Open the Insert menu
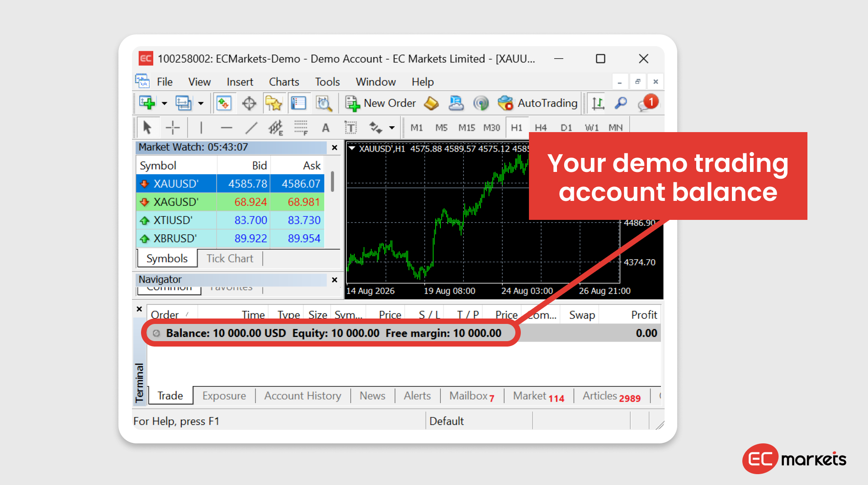 240,82
